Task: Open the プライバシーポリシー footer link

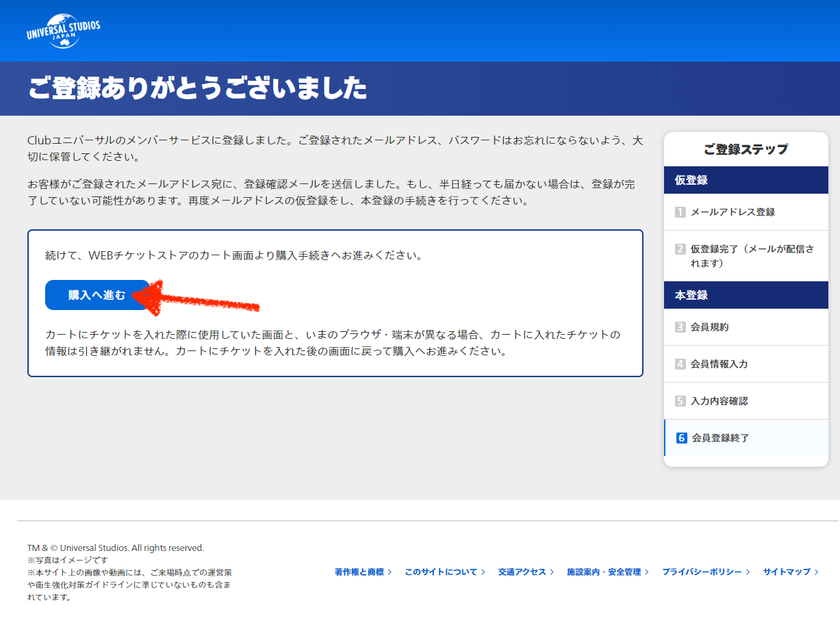Action: coord(706,572)
